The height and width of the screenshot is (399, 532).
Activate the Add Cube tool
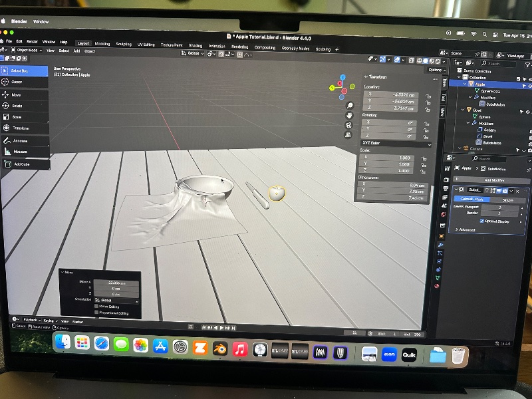[x=21, y=164]
